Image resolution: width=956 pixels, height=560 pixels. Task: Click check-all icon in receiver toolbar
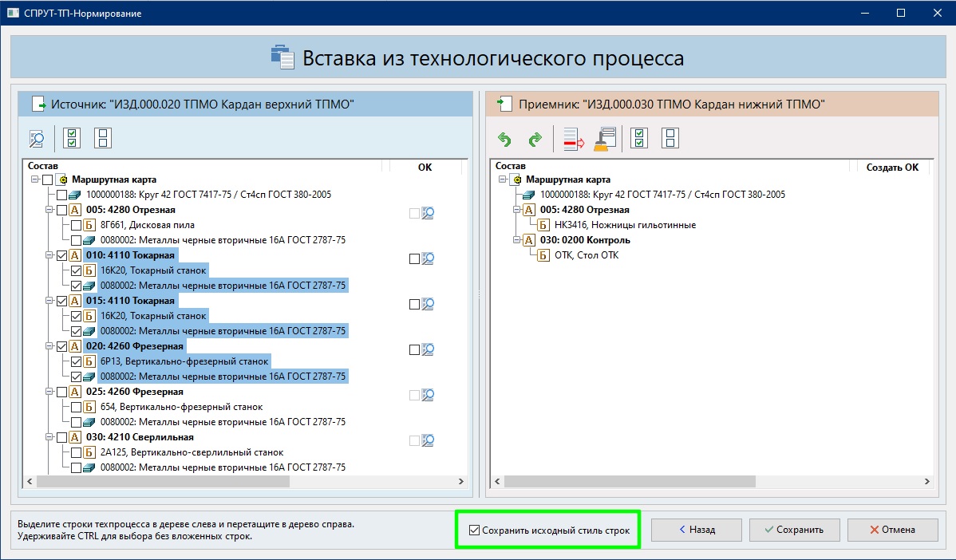pos(639,140)
